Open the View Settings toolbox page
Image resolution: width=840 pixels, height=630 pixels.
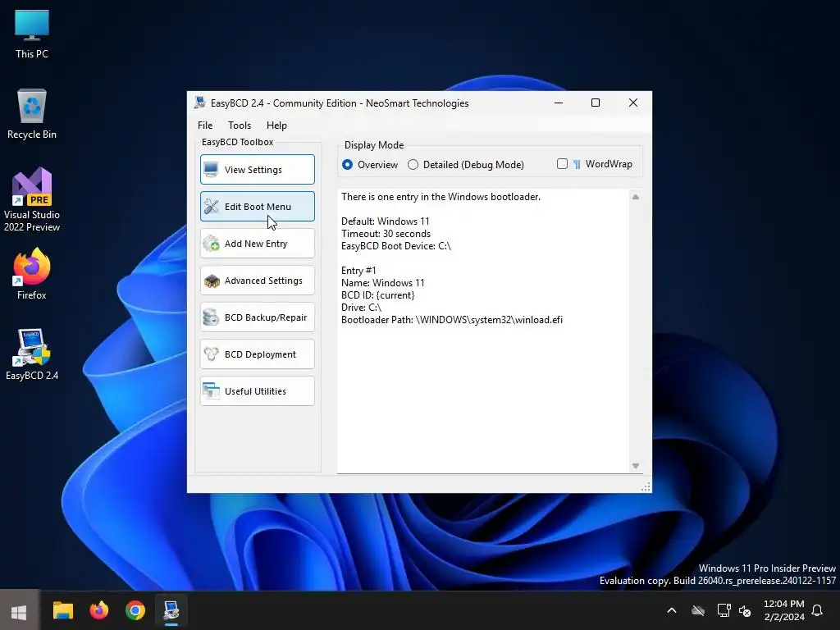click(x=257, y=169)
